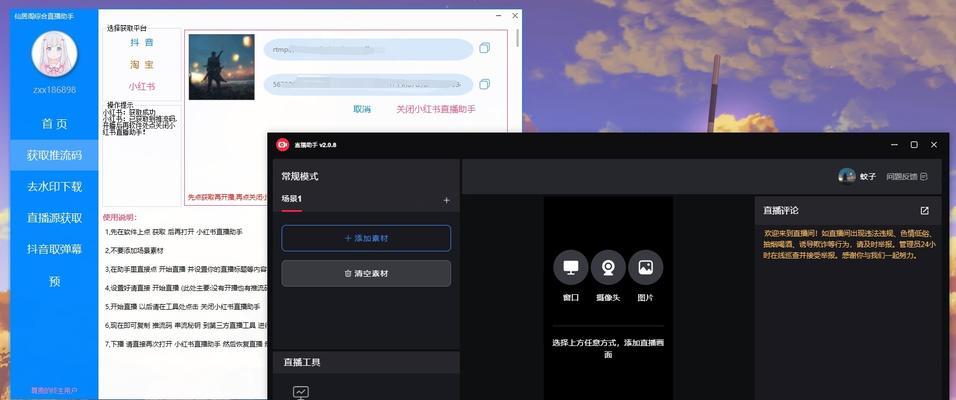
Task: Choose the 图片 image source icon
Action: pyautogui.click(x=645, y=268)
